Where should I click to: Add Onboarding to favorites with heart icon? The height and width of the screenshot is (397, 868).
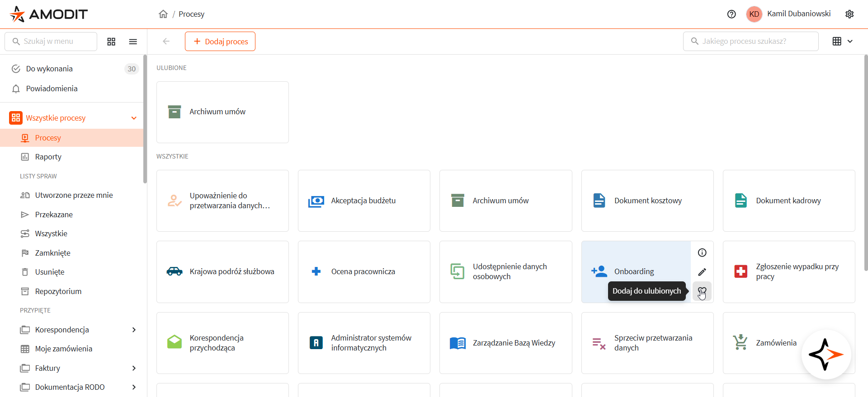pos(702,291)
